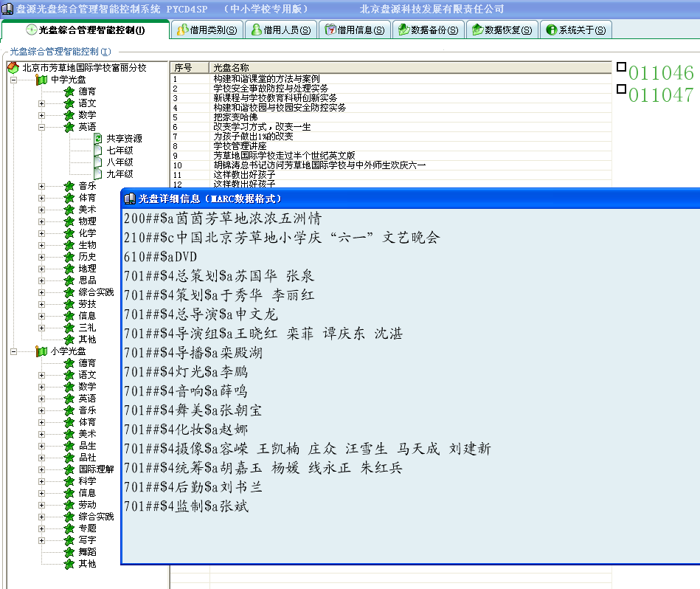Open the 借用类别 tab
This screenshot has height=589, width=700.
click(207, 30)
